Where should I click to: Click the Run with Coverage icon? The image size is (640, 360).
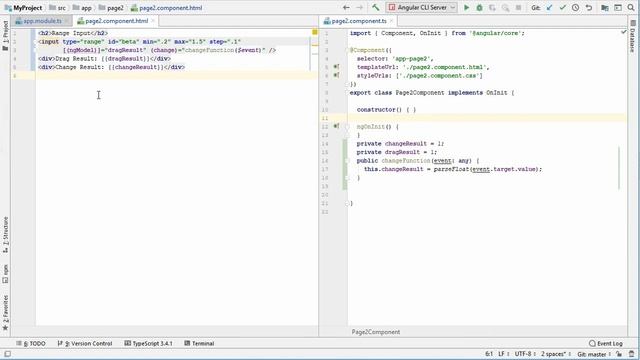point(492,7)
